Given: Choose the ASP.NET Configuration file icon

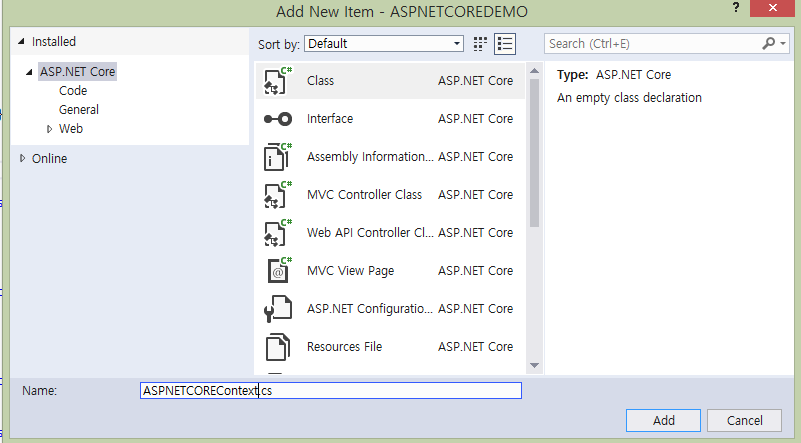Looking at the screenshot, I should 277,309.
